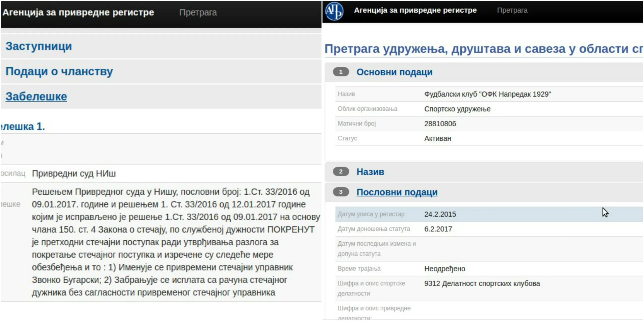
Task: Click the number 1 section badge
Action: [341, 72]
